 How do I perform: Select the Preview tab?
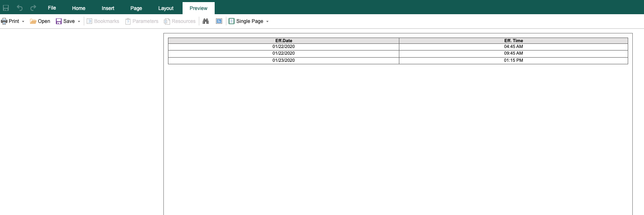[x=198, y=8]
